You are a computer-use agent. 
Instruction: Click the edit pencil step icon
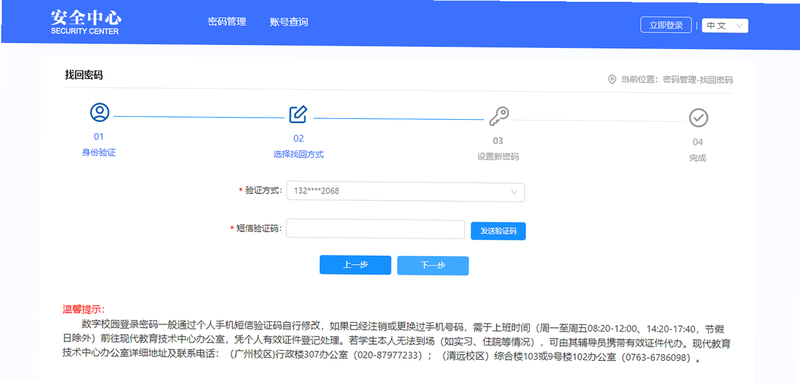[x=298, y=115]
